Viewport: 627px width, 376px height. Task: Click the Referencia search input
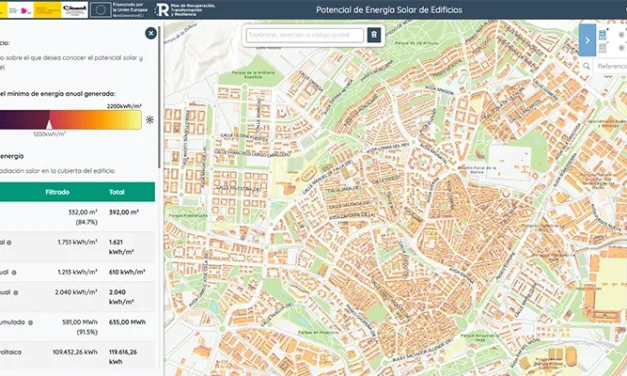tap(610, 66)
